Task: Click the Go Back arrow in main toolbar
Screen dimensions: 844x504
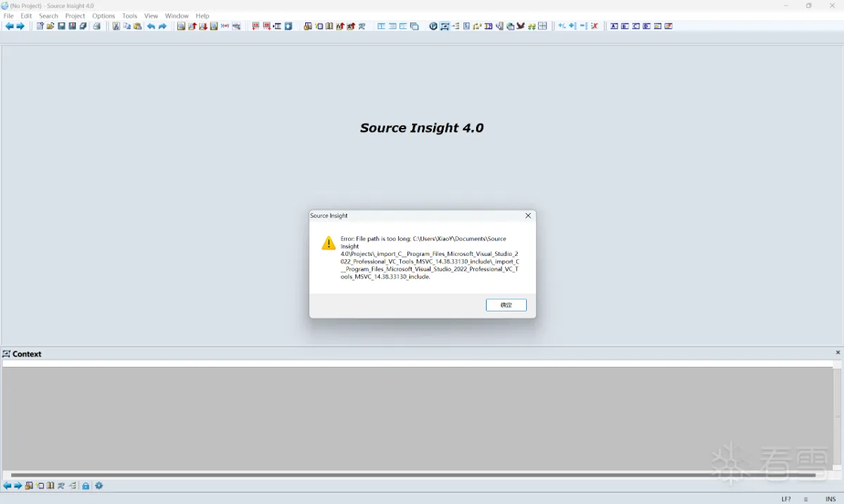Action: pos(9,26)
